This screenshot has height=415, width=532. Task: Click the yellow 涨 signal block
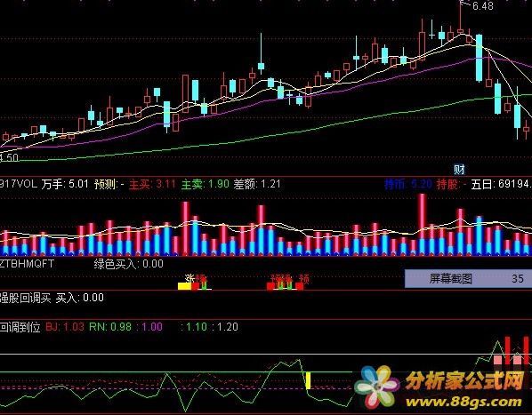[x=184, y=286]
